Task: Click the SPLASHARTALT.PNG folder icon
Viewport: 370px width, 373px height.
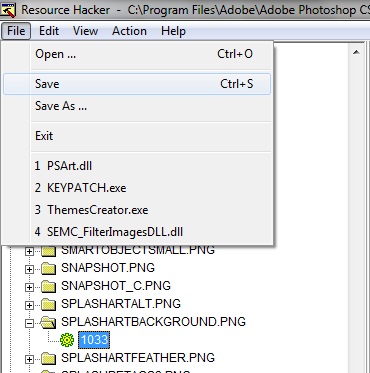Action: point(49,304)
